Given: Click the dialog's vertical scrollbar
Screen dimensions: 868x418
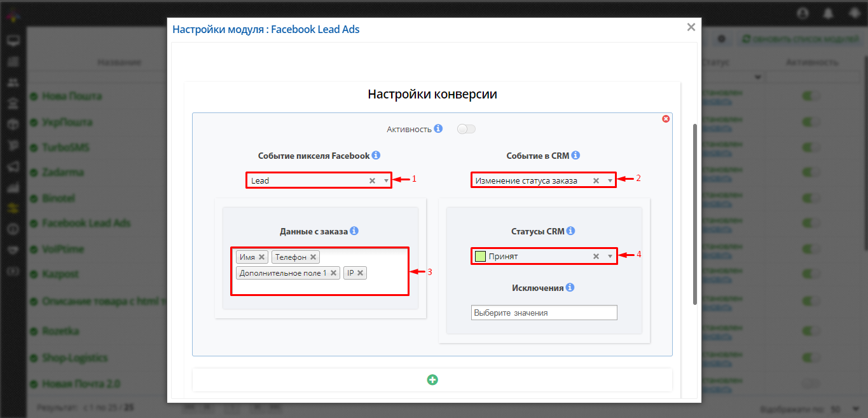Looking at the screenshot, I should [695, 214].
